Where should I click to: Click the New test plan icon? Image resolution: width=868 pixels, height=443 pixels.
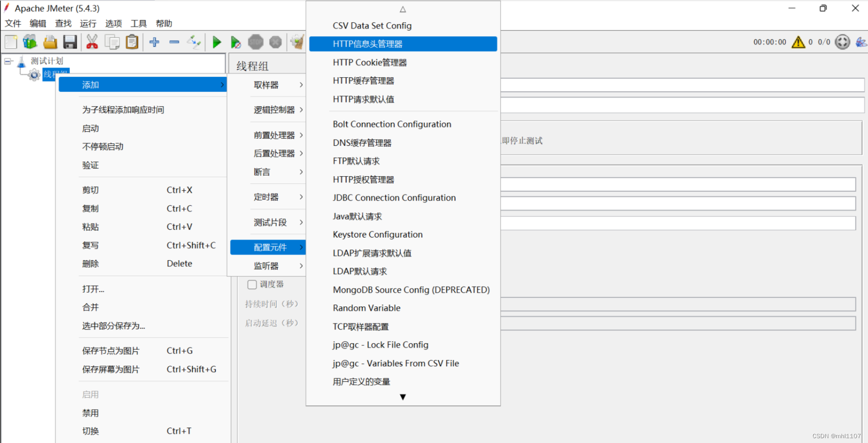11,42
